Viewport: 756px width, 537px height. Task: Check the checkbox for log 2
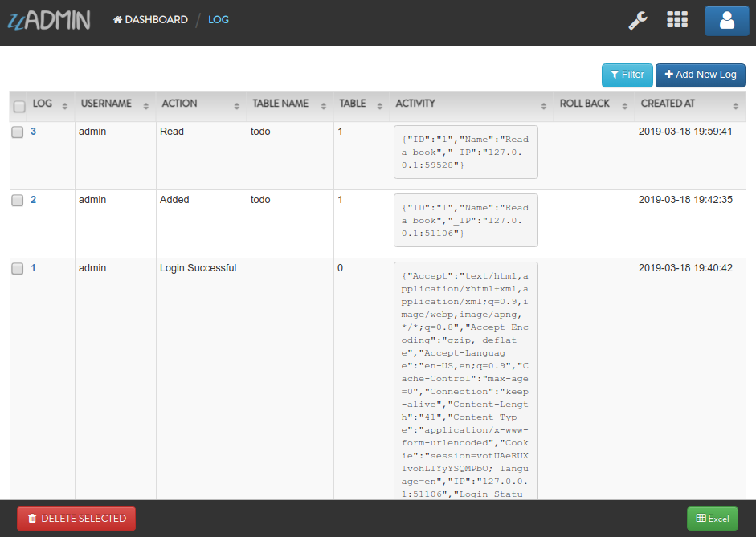pos(18,201)
